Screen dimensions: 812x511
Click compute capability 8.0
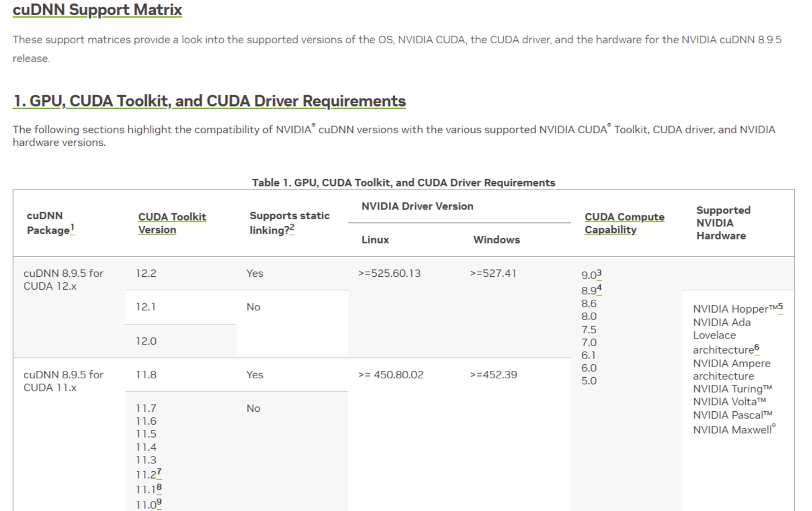pyautogui.click(x=589, y=317)
